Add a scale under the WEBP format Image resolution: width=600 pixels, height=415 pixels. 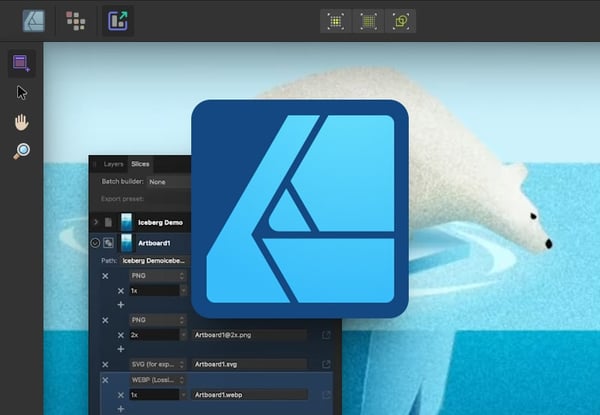pos(121,409)
